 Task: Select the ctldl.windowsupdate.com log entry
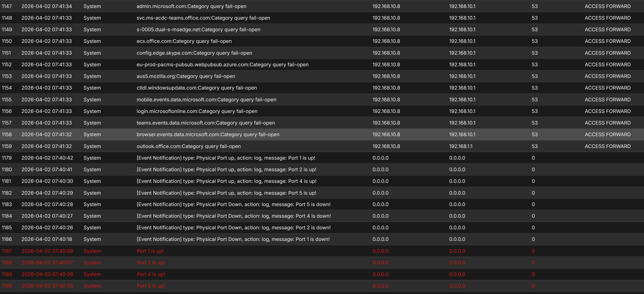click(x=197, y=88)
